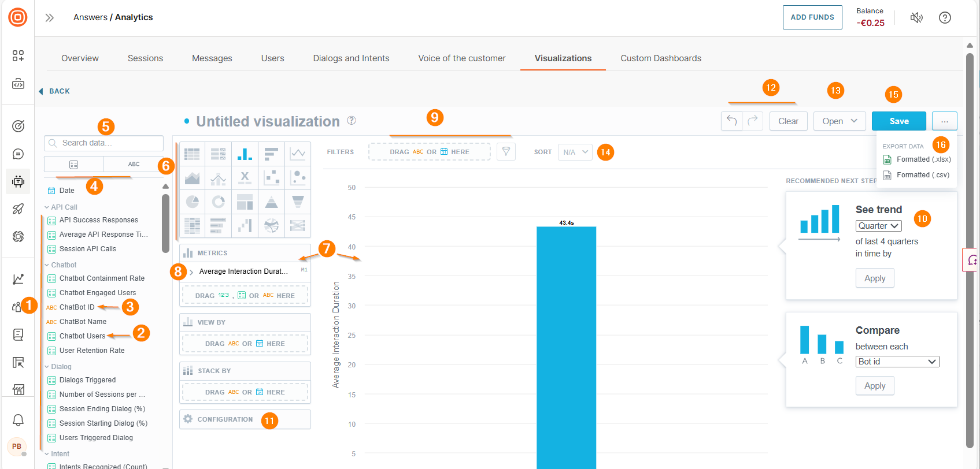Expand the left sidebar with double chevron

click(50, 17)
